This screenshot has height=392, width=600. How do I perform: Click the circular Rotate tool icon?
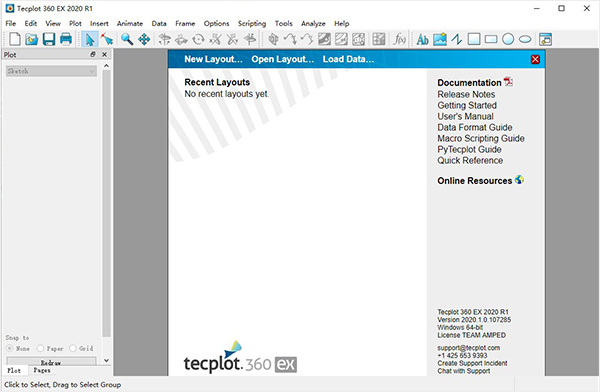pos(198,39)
